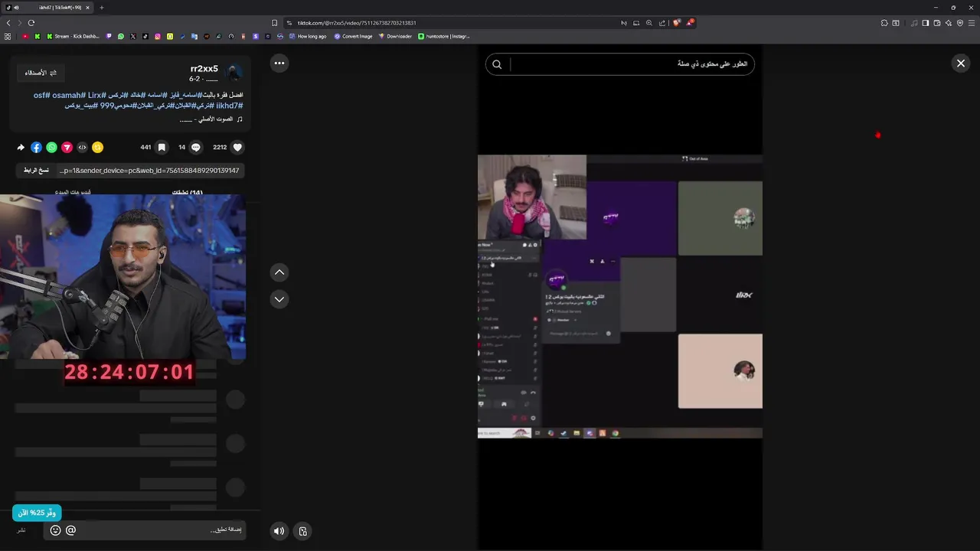Click the address bar URL

pos(357,23)
